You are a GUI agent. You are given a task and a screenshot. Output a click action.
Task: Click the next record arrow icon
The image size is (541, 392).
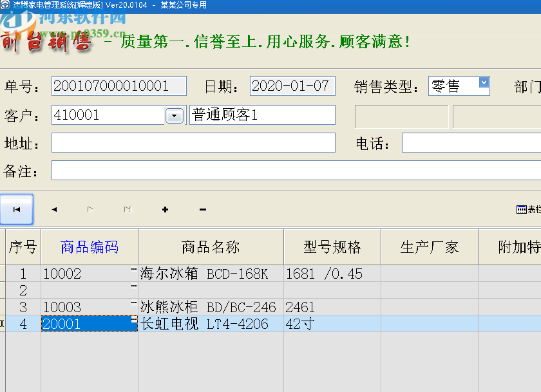click(x=90, y=209)
